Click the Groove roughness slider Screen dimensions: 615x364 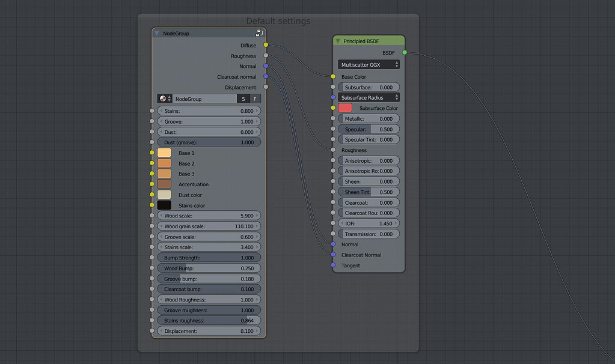[209, 310]
